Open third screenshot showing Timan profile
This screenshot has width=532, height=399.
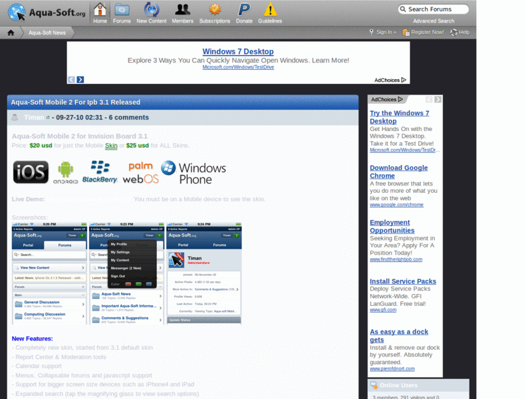click(x=204, y=273)
